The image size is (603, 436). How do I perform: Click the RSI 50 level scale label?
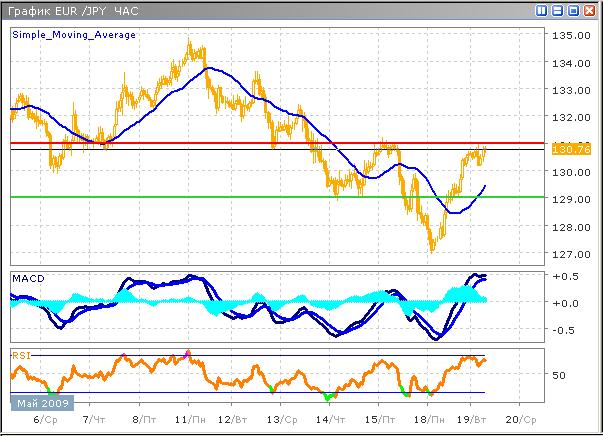[x=560, y=375]
